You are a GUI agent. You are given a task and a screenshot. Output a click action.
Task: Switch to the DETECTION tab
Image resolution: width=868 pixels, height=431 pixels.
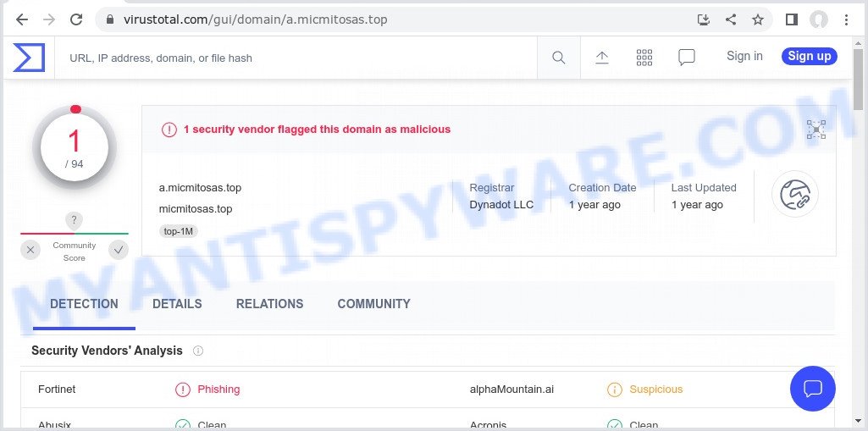84,304
